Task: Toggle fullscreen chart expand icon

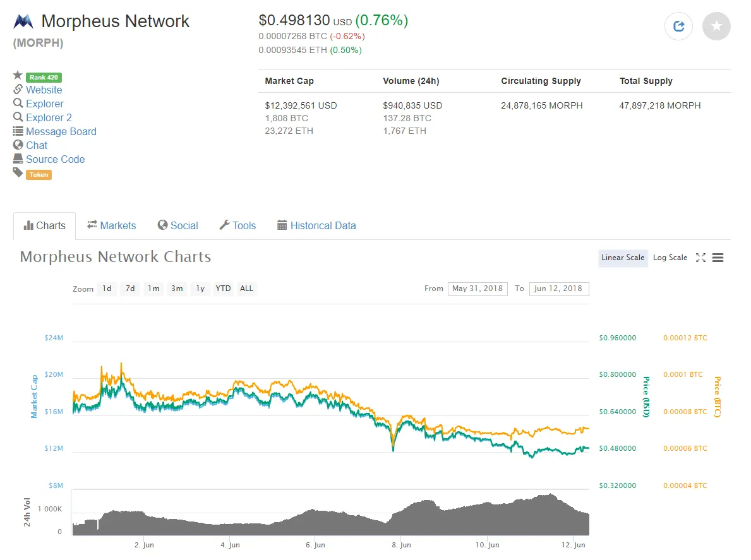Action: [x=700, y=258]
